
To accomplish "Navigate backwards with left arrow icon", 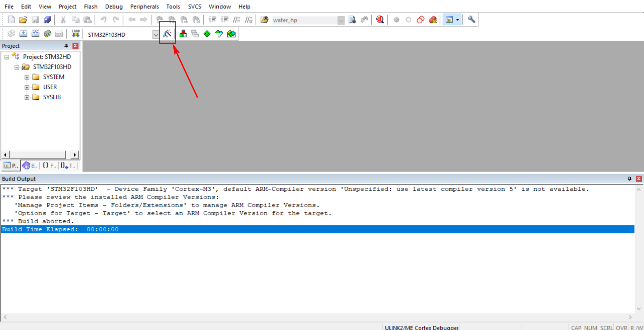I will 132,20.
